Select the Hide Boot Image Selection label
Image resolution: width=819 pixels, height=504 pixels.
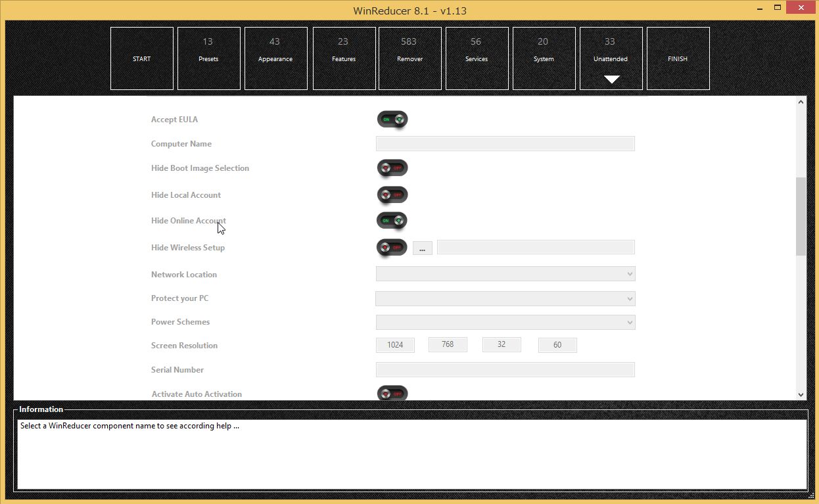(200, 168)
